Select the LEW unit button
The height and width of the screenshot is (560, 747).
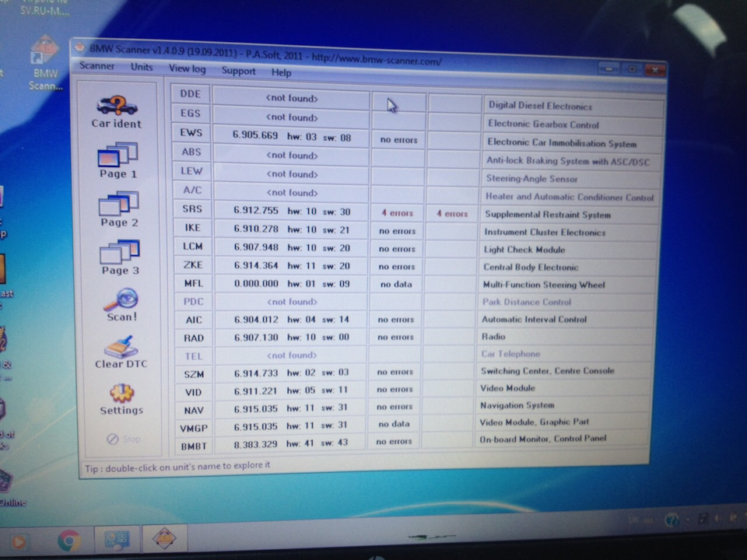click(x=191, y=171)
